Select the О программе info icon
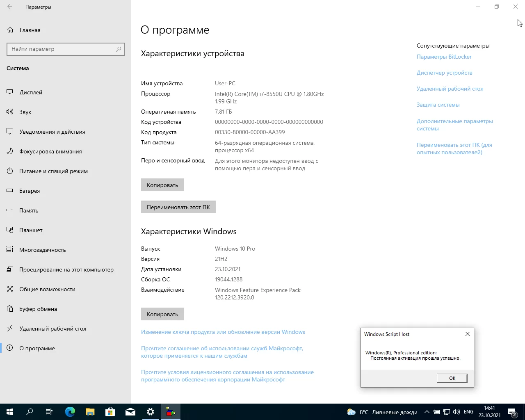The image size is (525, 420). [x=10, y=348]
